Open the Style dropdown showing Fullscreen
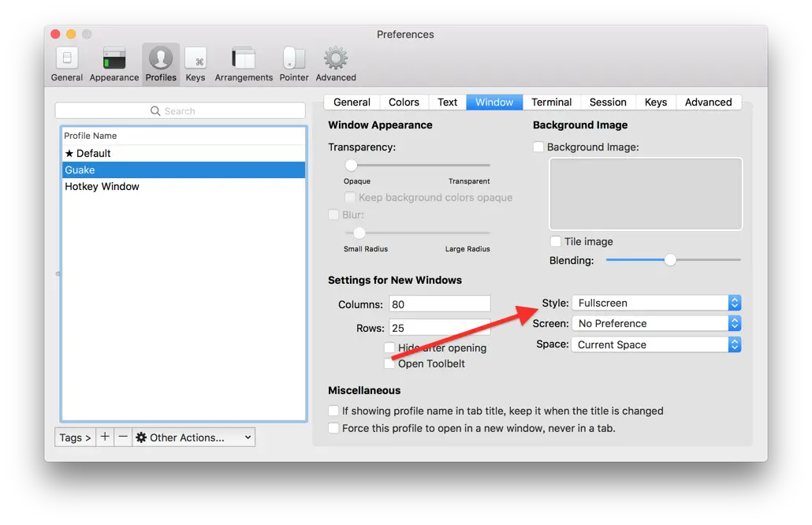Screen dimensions: 812x525 pyautogui.click(x=656, y=303)
